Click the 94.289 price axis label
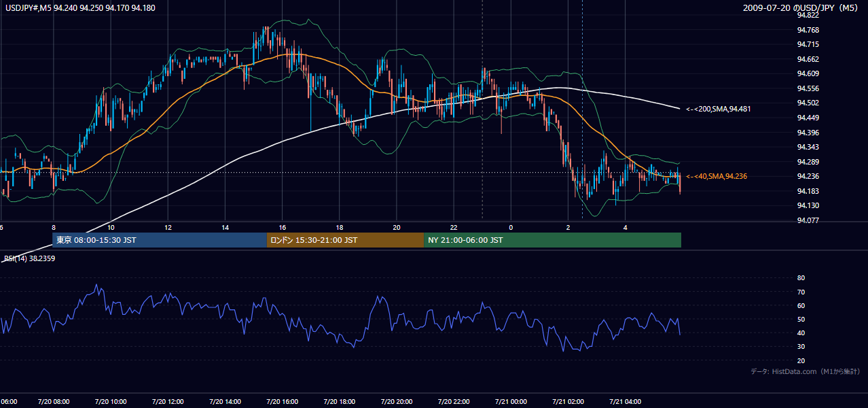The width and height of the screenshot is (868, 408). 808,162
